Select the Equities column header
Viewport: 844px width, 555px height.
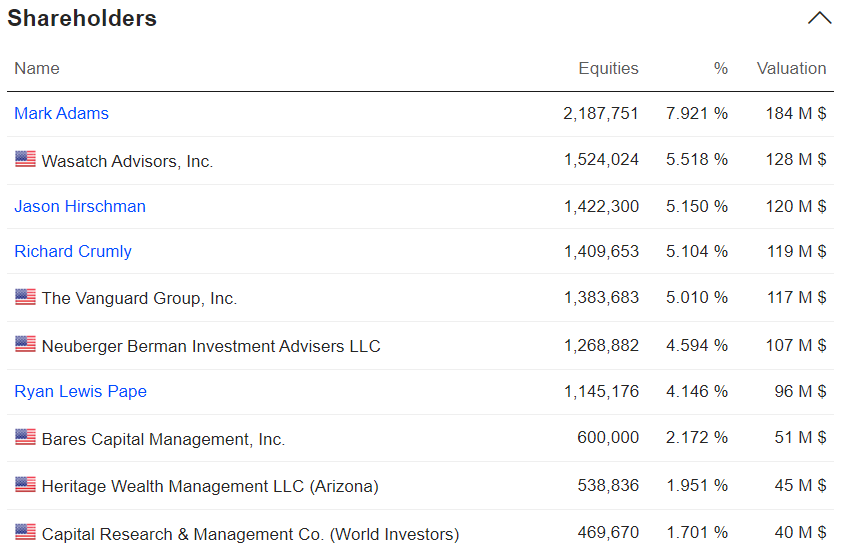click(608, 69)
